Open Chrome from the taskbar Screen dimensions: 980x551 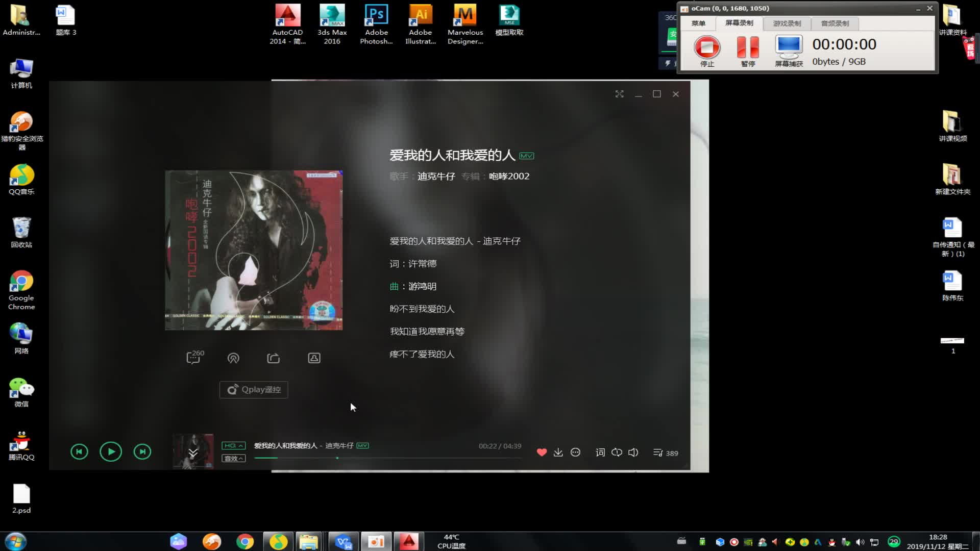coord(245,541)
